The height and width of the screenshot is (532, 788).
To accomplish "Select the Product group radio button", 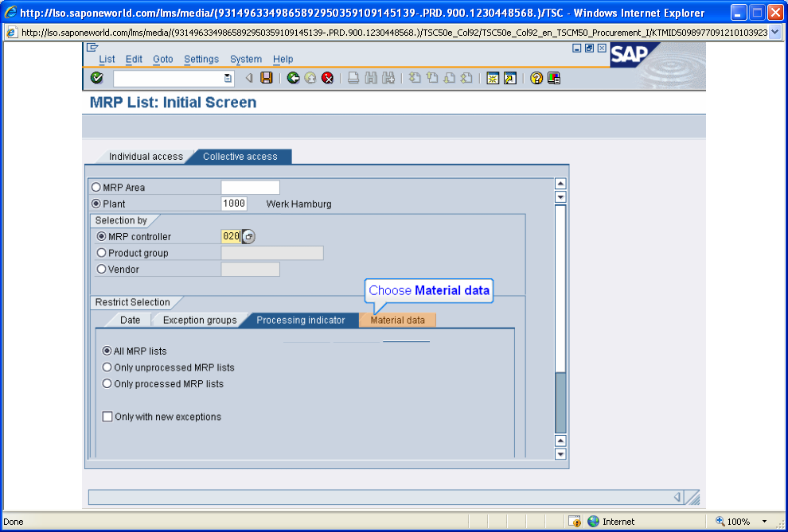I will pyautogui.click(x=102, y=253).
